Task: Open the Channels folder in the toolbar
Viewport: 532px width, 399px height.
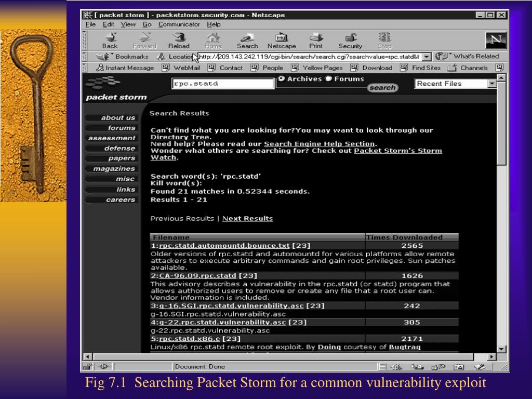Action: tap(468, 68)
